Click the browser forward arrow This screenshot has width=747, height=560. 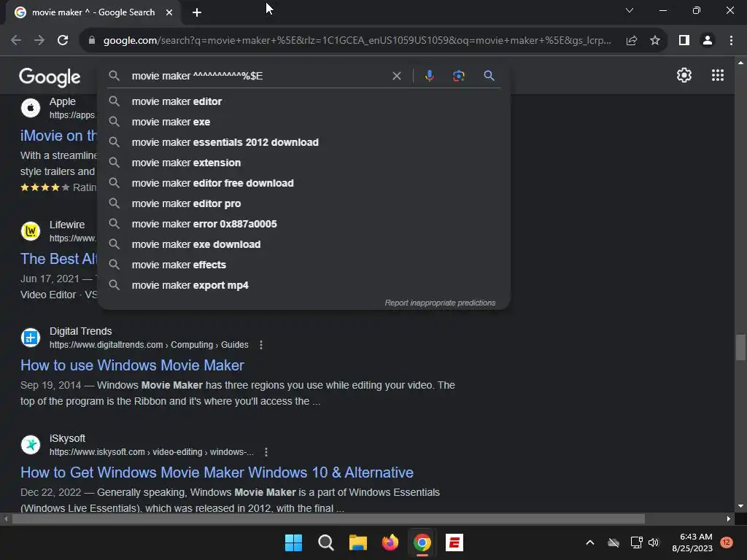pos(39,41)
